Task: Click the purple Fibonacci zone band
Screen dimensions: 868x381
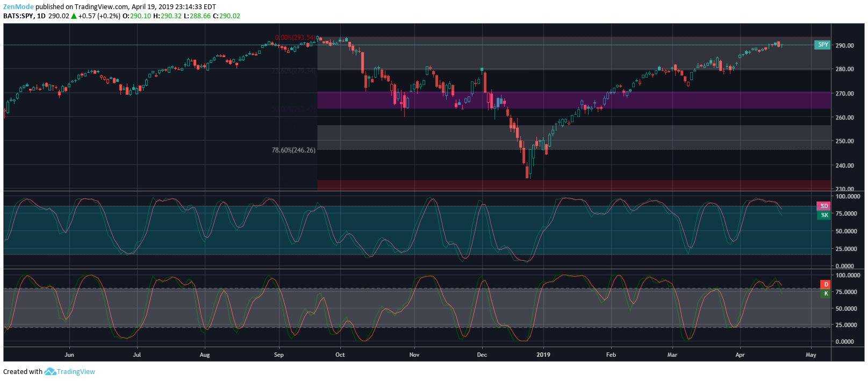Action: 573,100
